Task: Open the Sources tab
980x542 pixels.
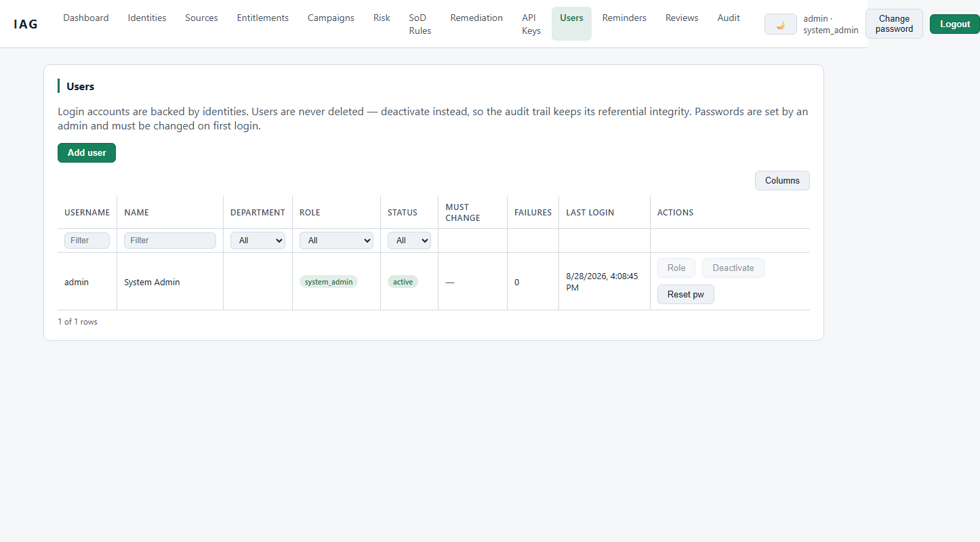Action: tap(201, 18)
